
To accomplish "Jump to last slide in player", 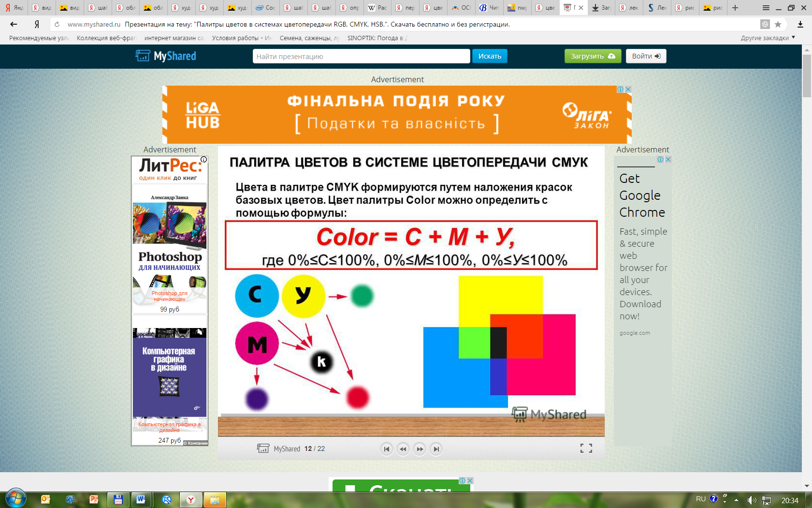I will [436, 449].
